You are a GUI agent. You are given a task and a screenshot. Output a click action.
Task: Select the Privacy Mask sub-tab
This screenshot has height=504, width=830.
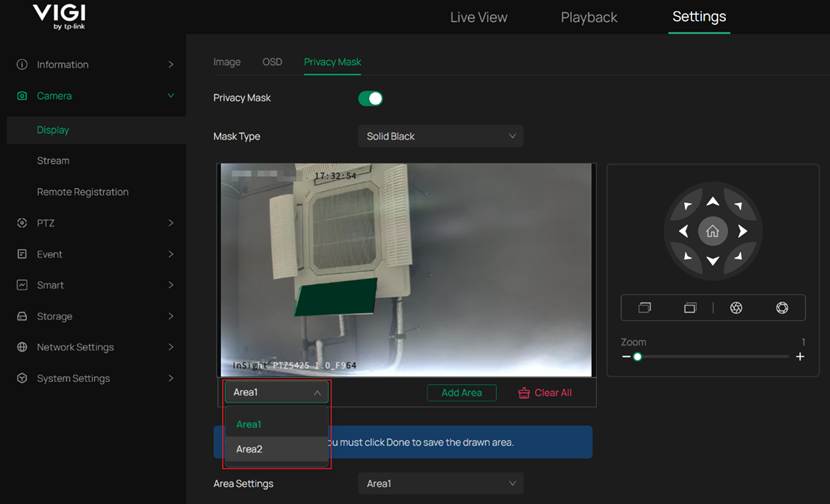(x=332, y=62)
